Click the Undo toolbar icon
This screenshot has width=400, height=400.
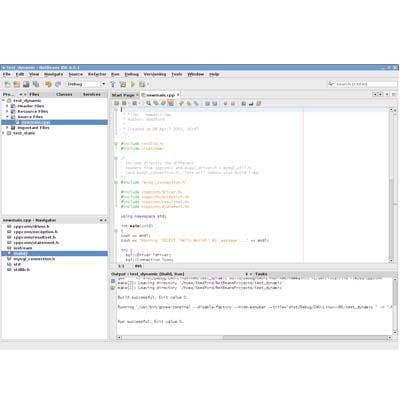[48, 84]
